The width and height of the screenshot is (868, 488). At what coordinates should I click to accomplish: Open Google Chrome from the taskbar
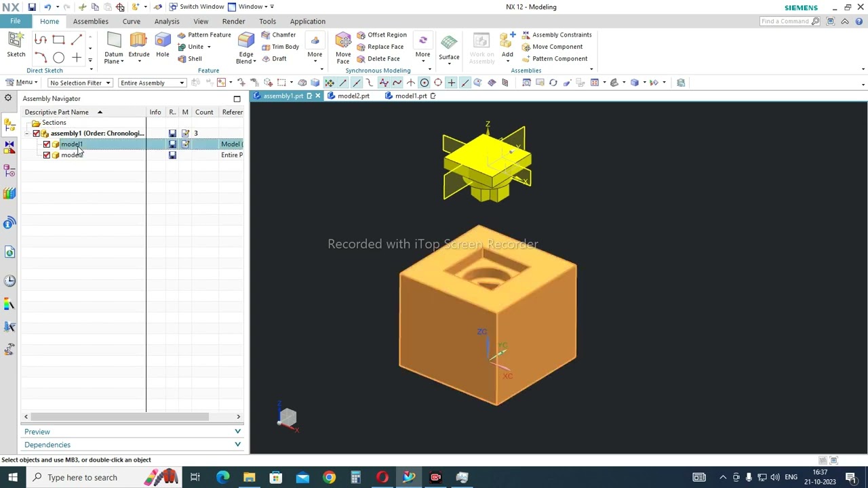click(x=329, y=477)
